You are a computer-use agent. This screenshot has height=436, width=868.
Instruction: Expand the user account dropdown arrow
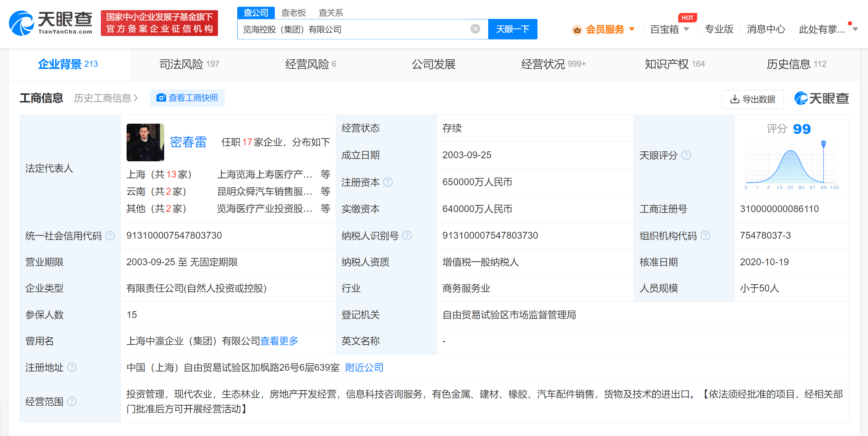[855, 29]
